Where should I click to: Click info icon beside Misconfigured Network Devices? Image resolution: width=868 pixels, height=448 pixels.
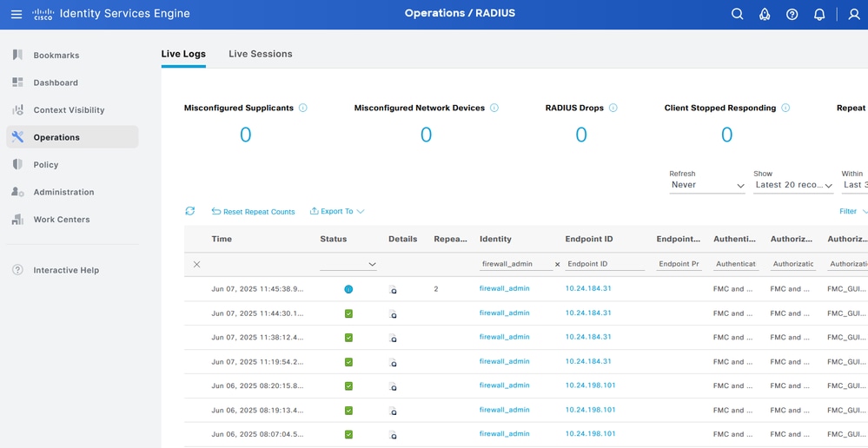click(494, 108)
